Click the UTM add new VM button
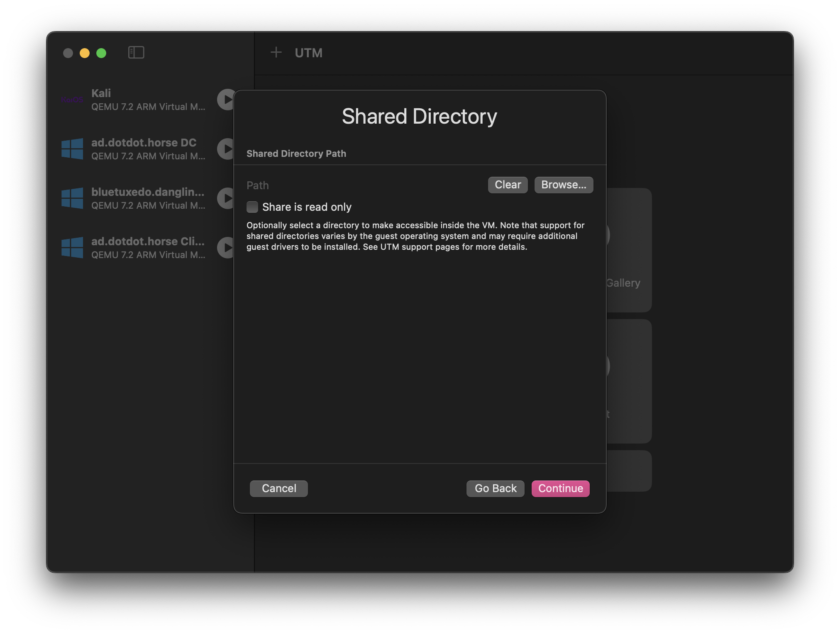 tap(276, 52)
